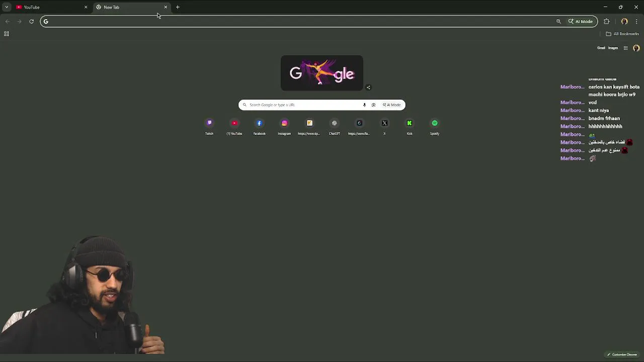Screen dimensions: 644x362
Task: Click chat message 'kant niya'
Action: pos(599,111)
